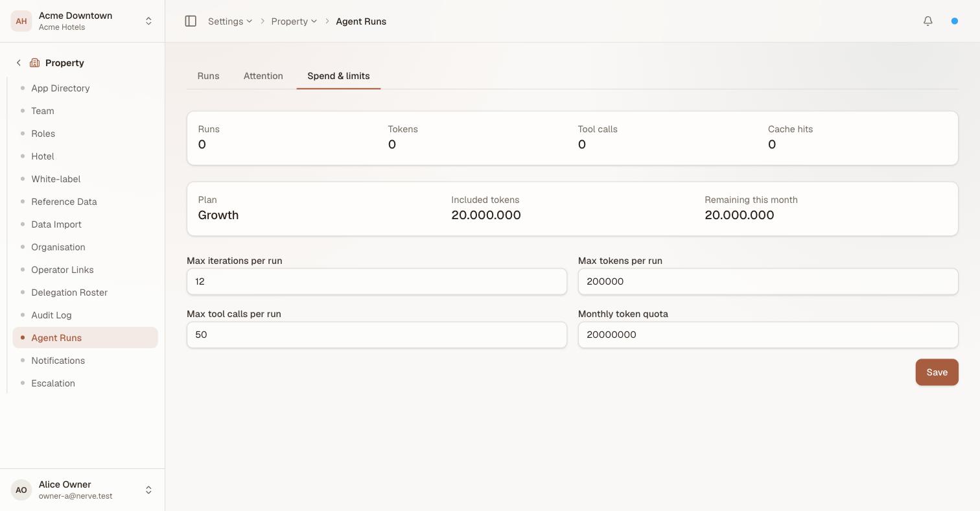Switch to the Runs tab
The height and width of the screenshot is (511, 980).
pos(208,76)
